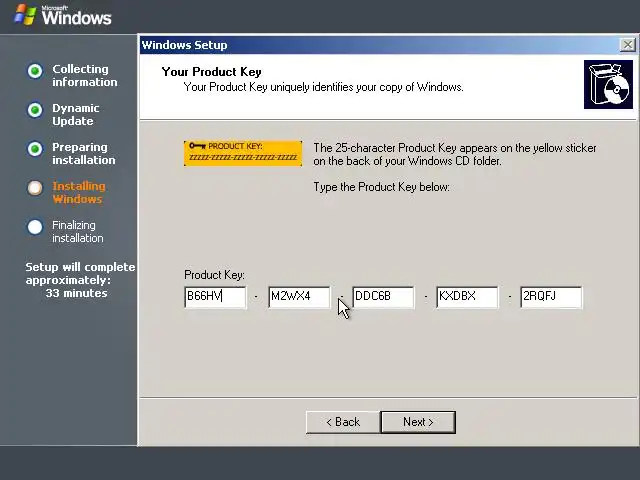
Task: Click the Collecting information label
Action: [x=84, y=76]
